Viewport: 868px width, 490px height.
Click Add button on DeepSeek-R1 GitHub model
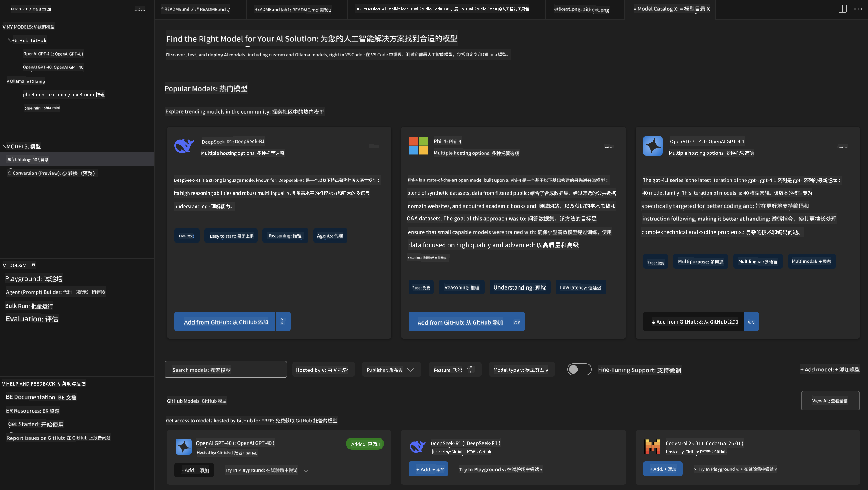point(428,469)
